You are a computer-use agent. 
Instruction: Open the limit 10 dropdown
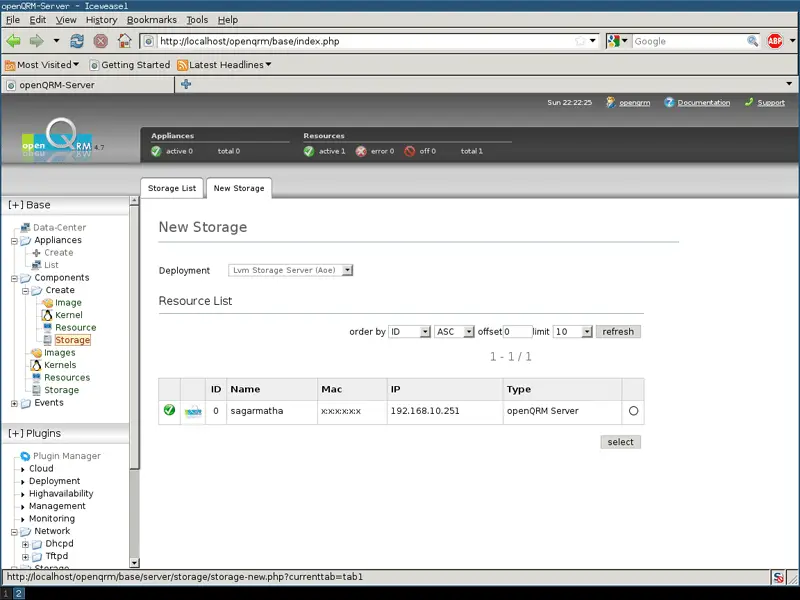(572, 332)
